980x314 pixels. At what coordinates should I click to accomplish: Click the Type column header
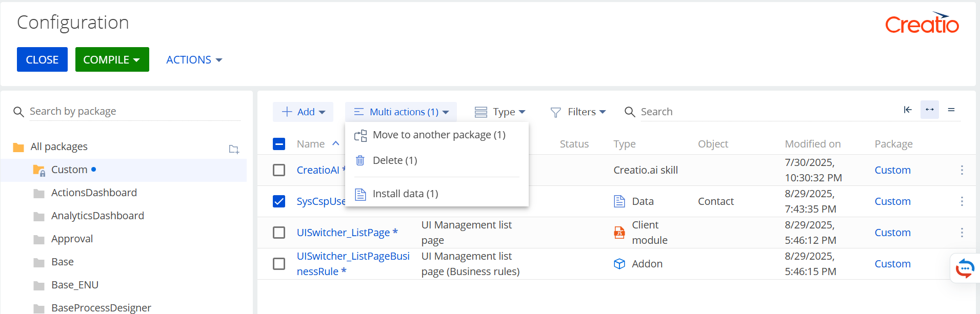[x=625, y=144]
